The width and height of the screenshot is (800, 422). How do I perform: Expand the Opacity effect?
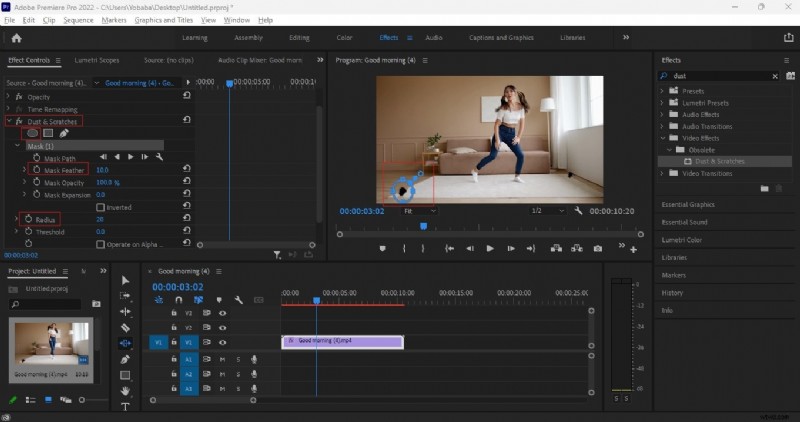pyautogui.click(x=8, y=96)
